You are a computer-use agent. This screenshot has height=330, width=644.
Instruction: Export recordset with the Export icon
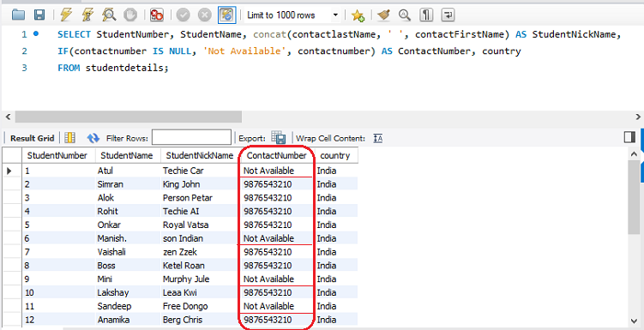click(x=279, y=138)
